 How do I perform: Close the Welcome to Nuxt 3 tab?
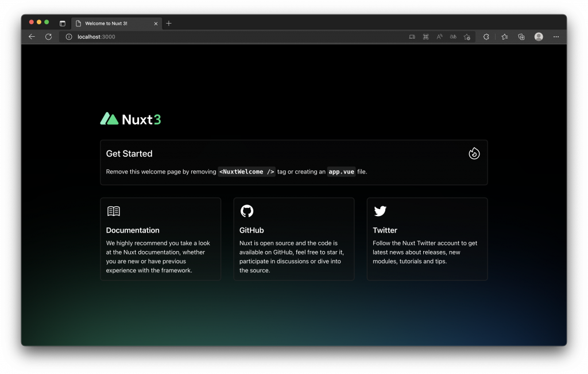tap(156, 24)
